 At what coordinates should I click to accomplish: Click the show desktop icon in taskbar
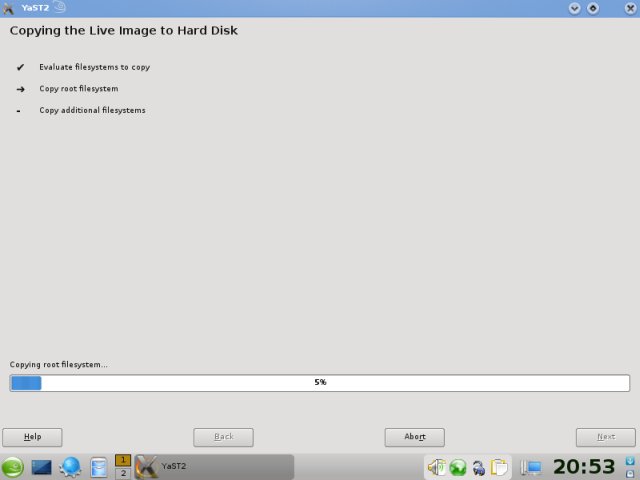coord(41,467)
